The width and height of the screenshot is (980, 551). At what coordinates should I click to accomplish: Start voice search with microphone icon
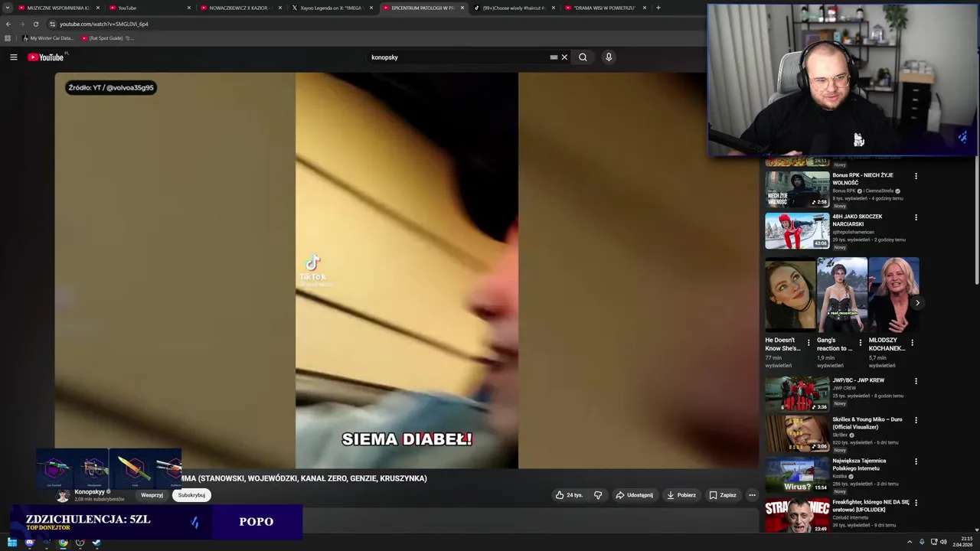point(609,57)
